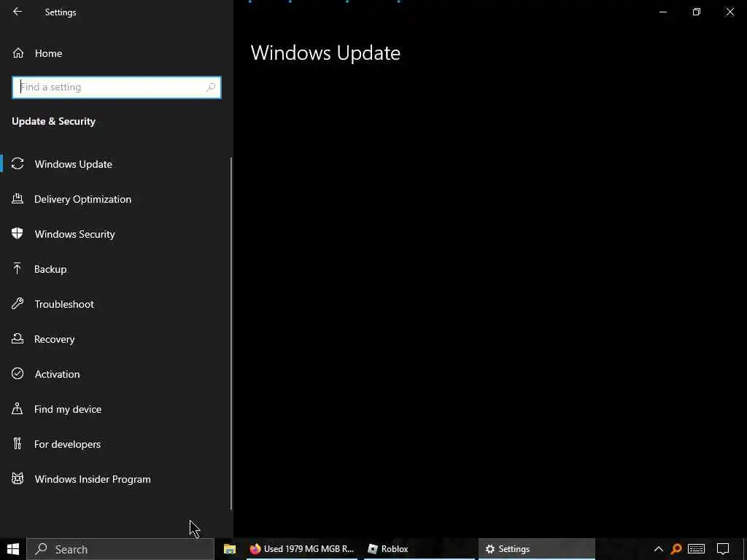Image resolution: width=747 pixels, height=560 pixels.
Task: Click the Delivery Optimization icon
Action: click(x=18, y=199)
